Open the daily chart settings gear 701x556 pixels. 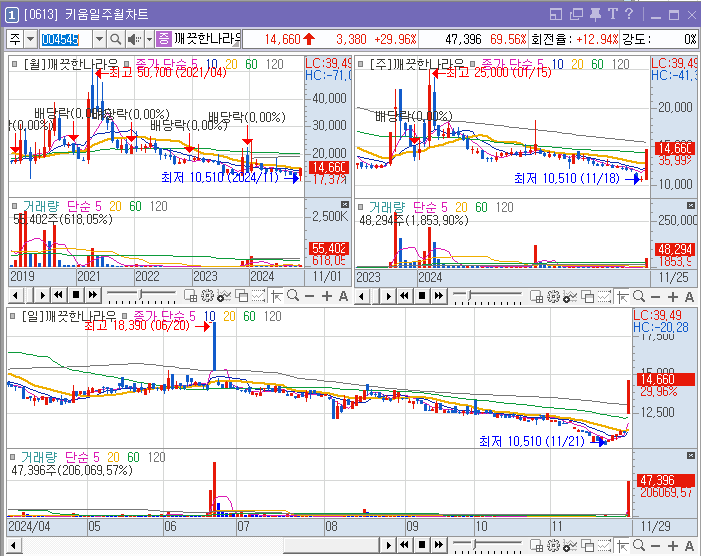coord(553,546)
